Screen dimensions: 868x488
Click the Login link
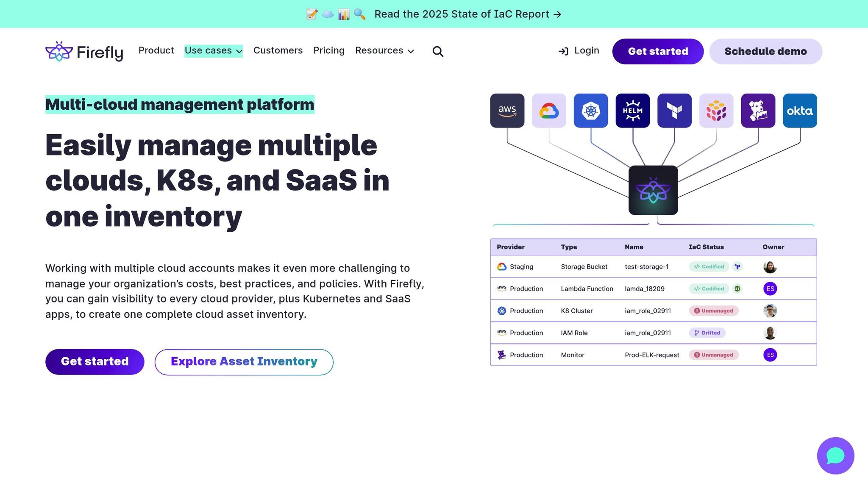click(587, 50)
